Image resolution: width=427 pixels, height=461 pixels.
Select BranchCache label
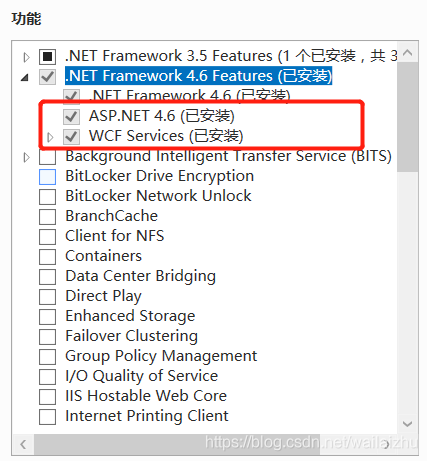(x=112, y=216)
